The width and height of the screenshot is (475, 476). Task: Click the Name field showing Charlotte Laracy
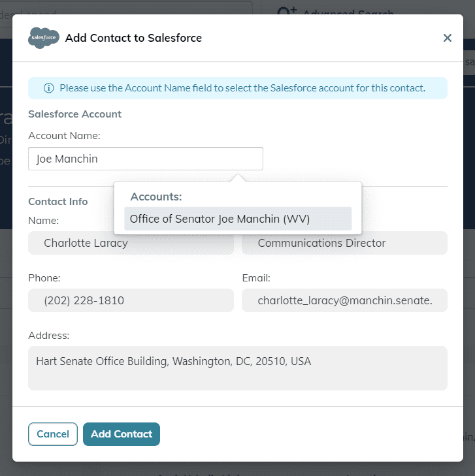click(131, 244)
